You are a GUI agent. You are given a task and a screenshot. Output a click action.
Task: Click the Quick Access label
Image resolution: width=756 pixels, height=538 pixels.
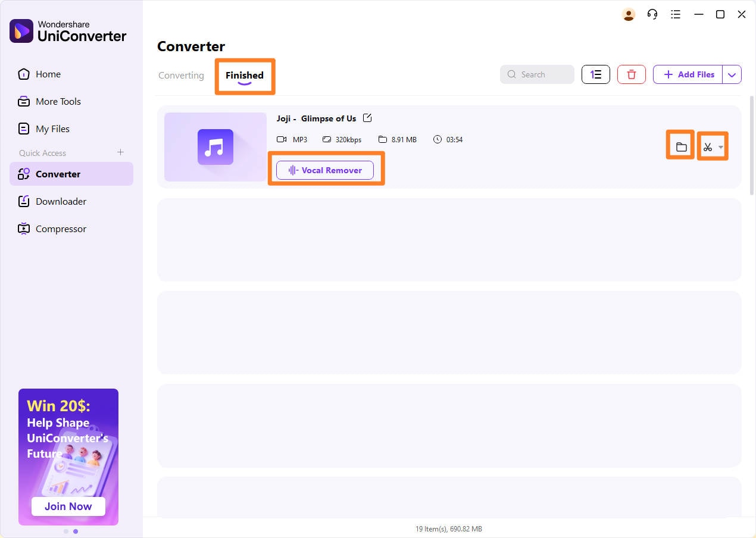coord(42,153)
